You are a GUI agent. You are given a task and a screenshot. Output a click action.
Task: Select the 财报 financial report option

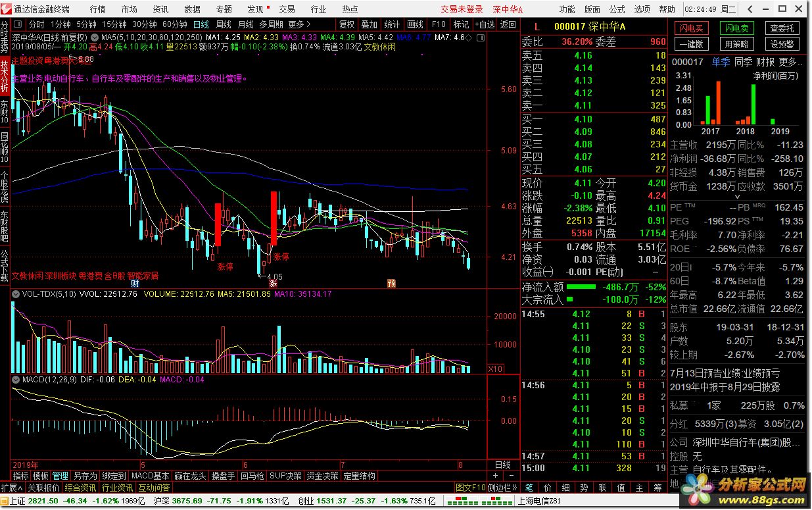coord(765,62)
